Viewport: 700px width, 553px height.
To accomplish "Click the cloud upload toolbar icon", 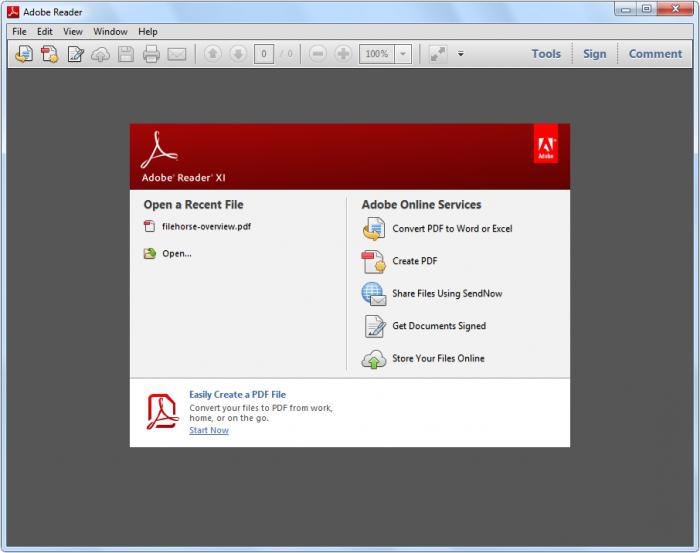I will (101, 54).
